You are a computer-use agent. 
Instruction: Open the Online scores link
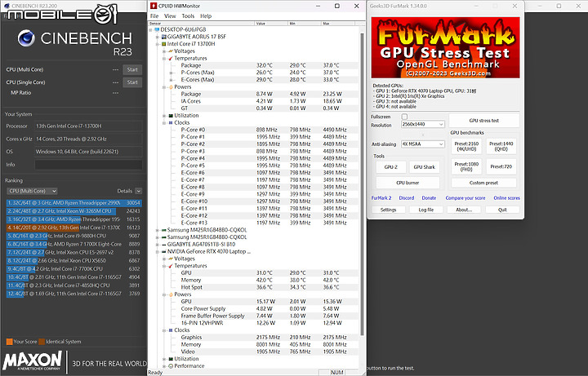[506, 197]
